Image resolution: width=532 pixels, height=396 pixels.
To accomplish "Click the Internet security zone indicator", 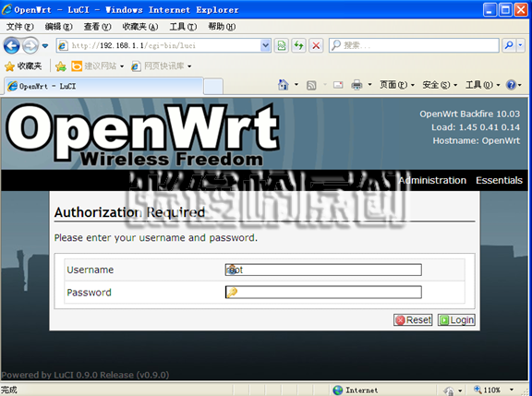I will (356, 390).
